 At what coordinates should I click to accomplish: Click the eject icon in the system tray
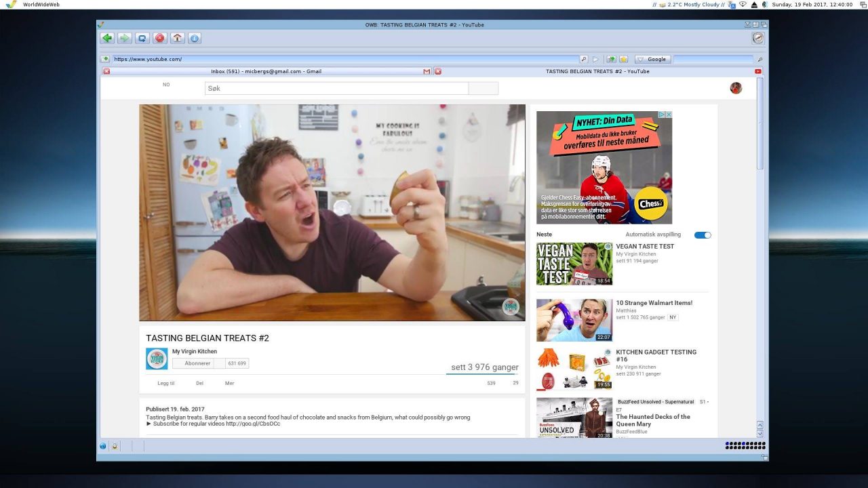click(x=754, y=4)
